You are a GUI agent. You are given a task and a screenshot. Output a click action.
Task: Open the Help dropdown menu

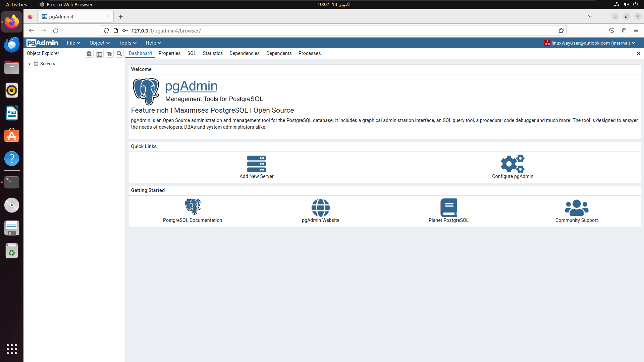pyautogui.click(x=153, y=43)
